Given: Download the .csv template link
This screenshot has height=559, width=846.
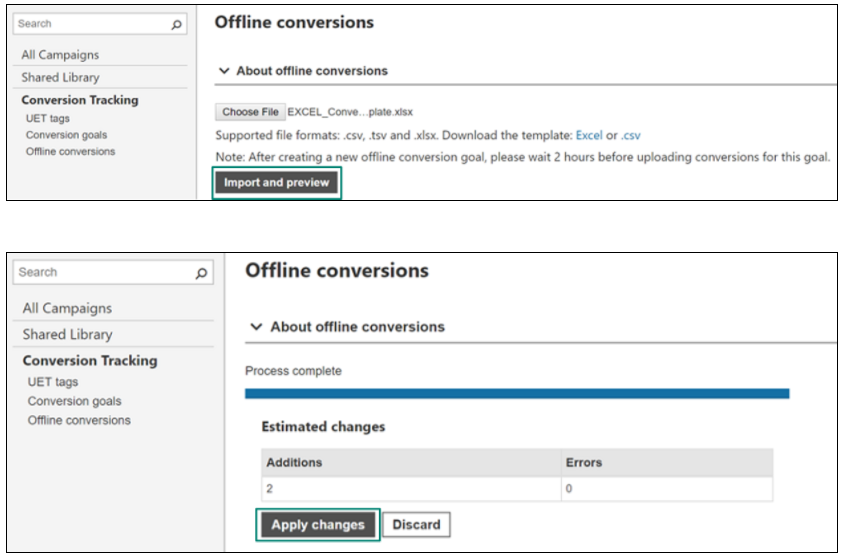Looking at the screenshot, I should click(x=630, y=135).
